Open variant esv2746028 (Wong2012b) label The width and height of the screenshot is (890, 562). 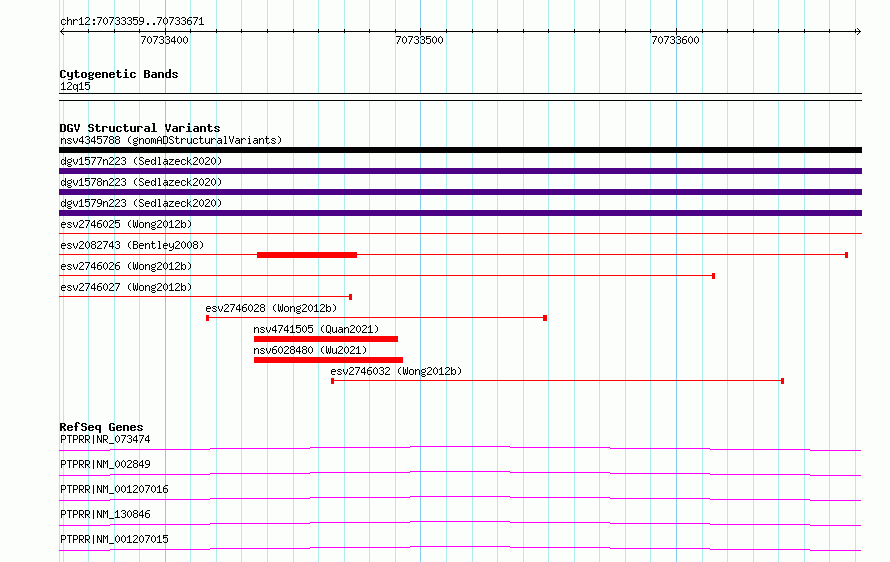pos(271,308)
